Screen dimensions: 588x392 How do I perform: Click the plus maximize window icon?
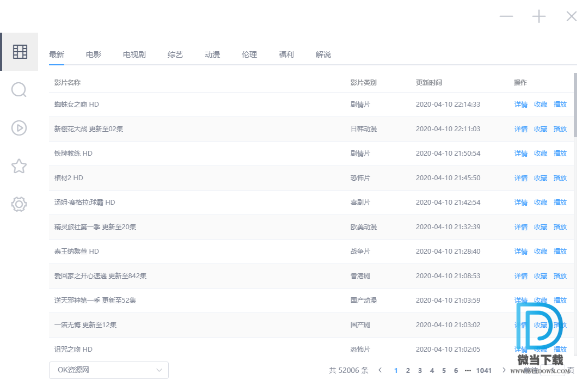point(539,16)
